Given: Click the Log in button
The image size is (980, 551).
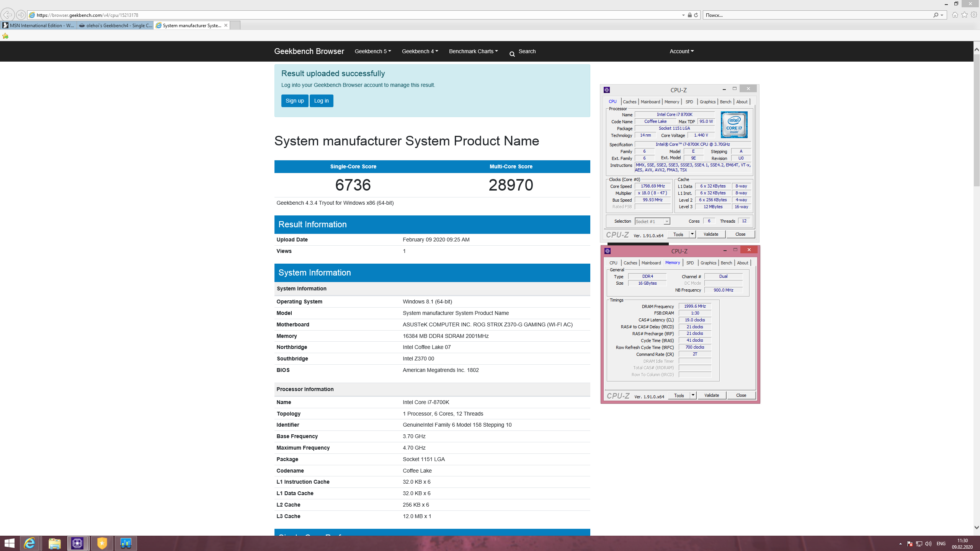Looking at the screenshot, I should [321, 101].
